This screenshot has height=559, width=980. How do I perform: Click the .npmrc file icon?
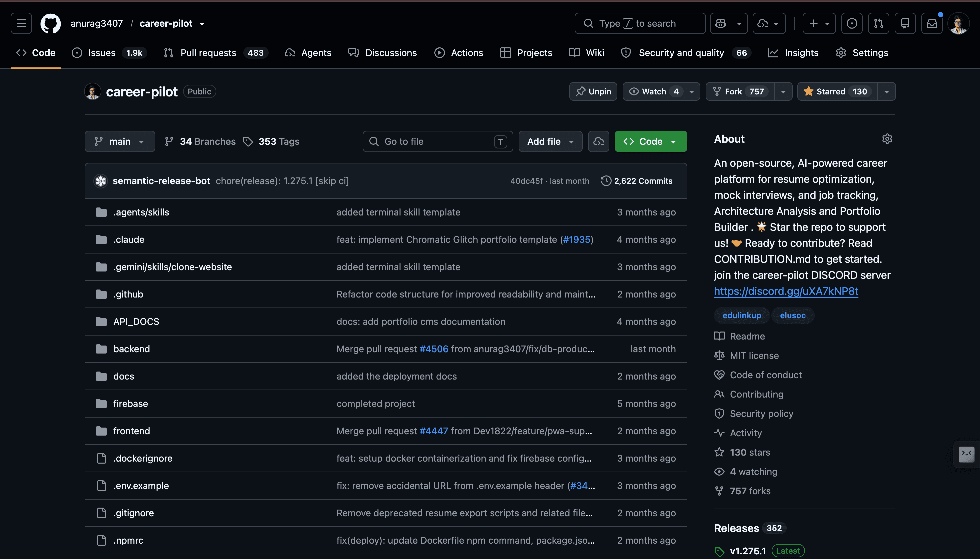[101, 540]
